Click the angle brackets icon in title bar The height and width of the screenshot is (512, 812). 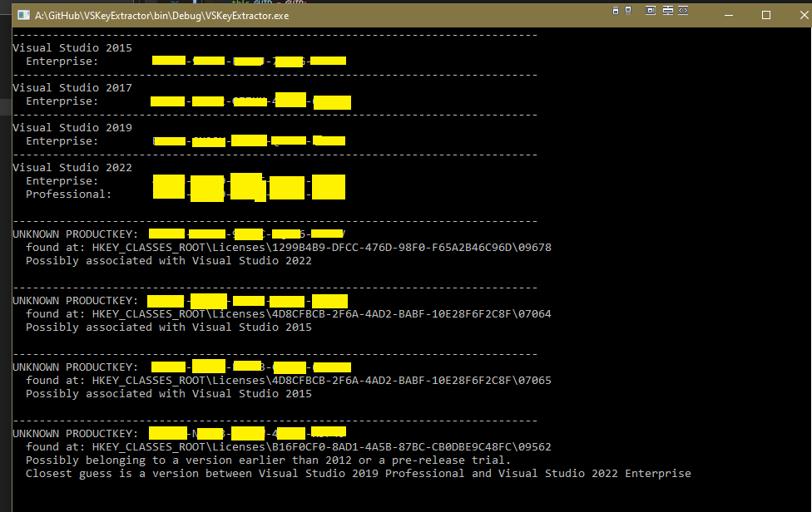tap(683, 10)
